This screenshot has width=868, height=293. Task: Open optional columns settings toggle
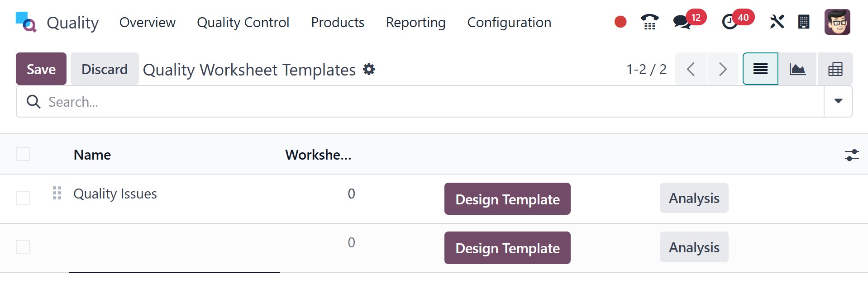point(852,155)
